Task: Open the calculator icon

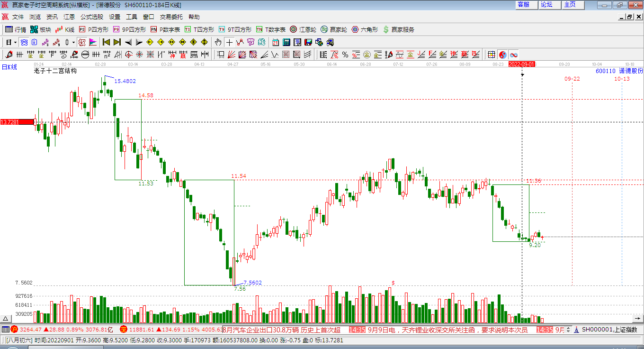Action: [x=286, y=42]
